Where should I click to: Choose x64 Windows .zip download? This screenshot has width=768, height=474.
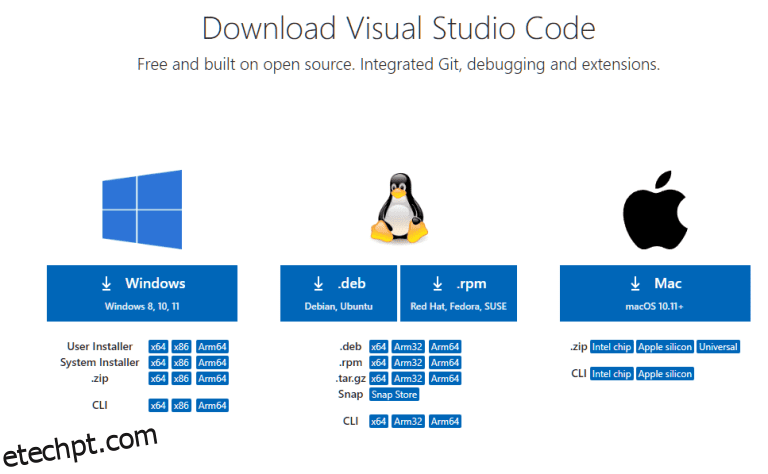158,379
